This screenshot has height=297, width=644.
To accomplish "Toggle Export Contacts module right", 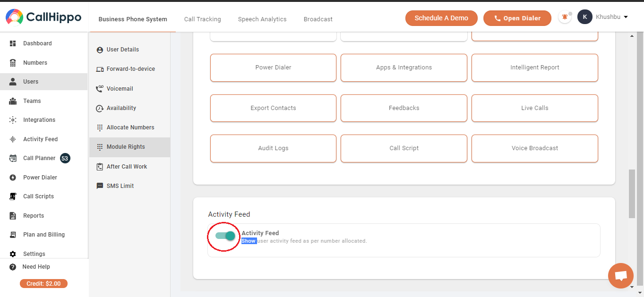I will click(273, 108).
